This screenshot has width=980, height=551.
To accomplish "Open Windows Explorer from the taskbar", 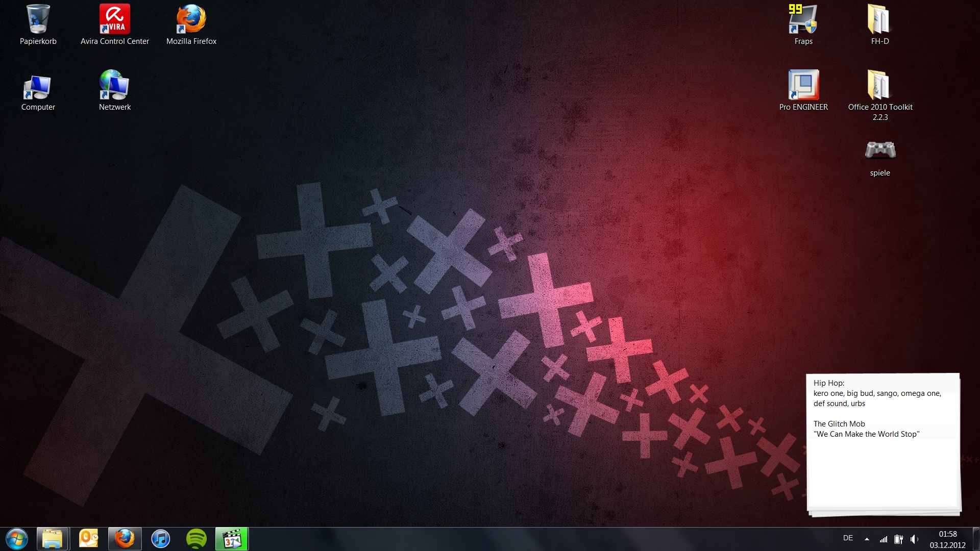I will pos(53,539).
